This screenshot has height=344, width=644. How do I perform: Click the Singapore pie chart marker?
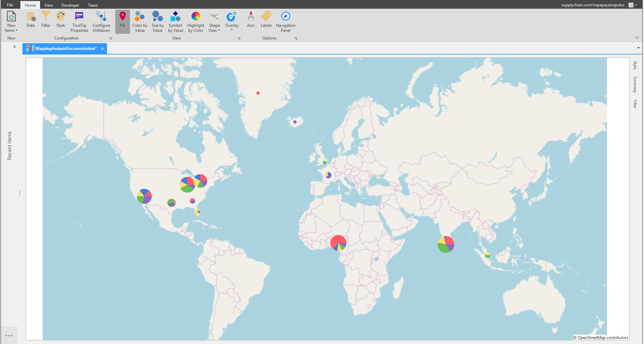488,255
